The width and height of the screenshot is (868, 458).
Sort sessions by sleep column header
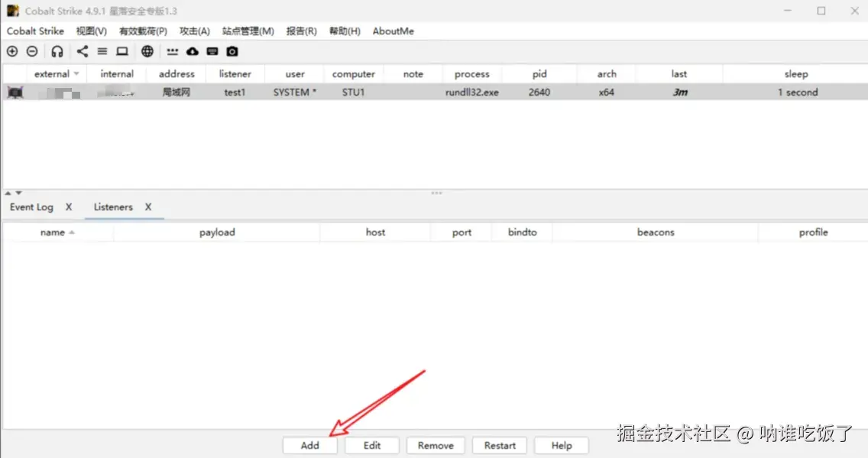796,73
